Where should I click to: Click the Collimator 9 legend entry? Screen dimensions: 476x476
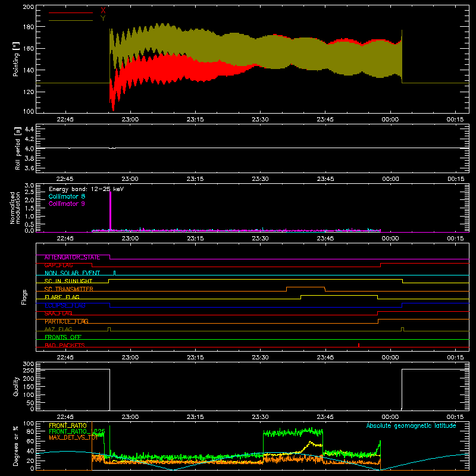(67, 203)
